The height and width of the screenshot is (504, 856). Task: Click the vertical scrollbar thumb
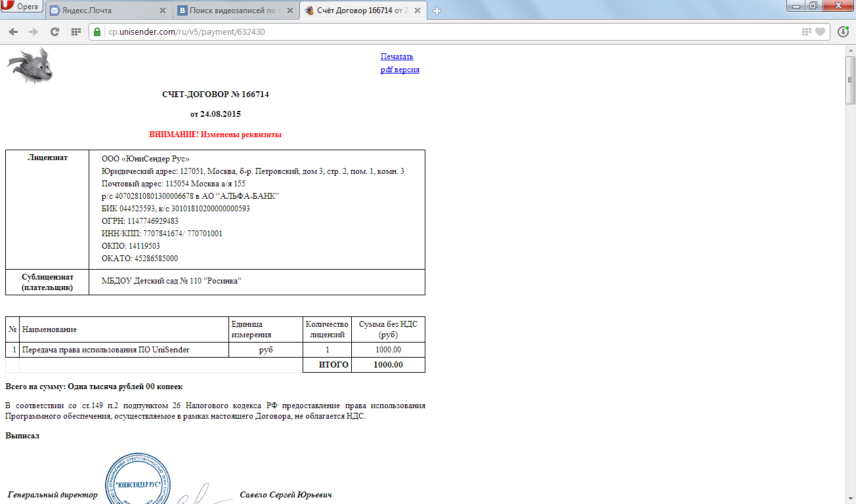point(850,80)
